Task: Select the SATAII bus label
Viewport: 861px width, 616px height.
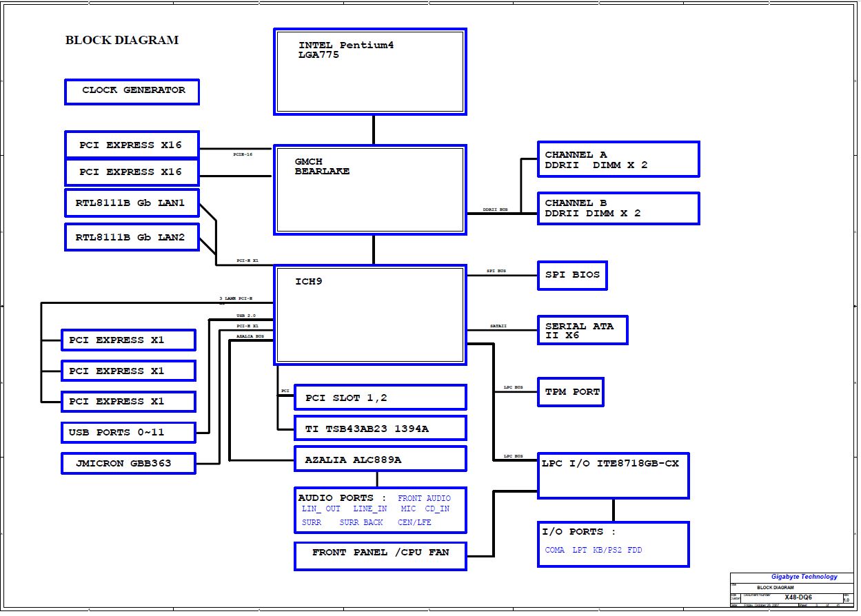Action: click(498, 326)
